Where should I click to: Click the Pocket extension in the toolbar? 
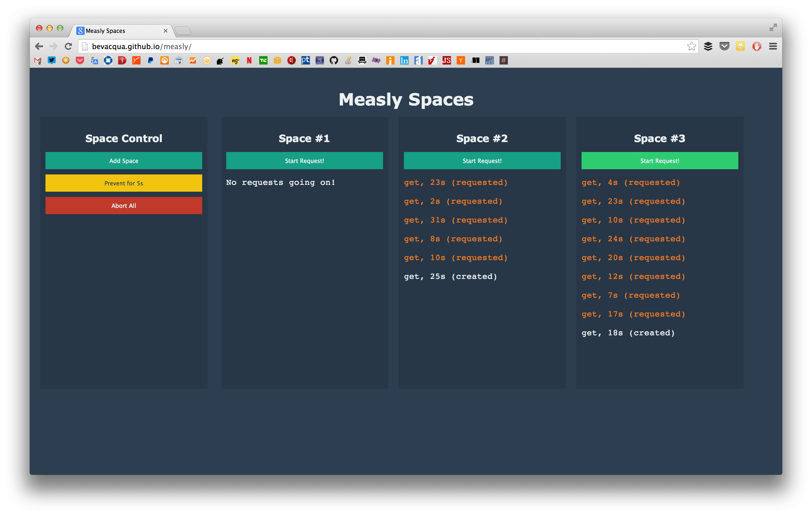pyautogui.click(x=724, y=46)
